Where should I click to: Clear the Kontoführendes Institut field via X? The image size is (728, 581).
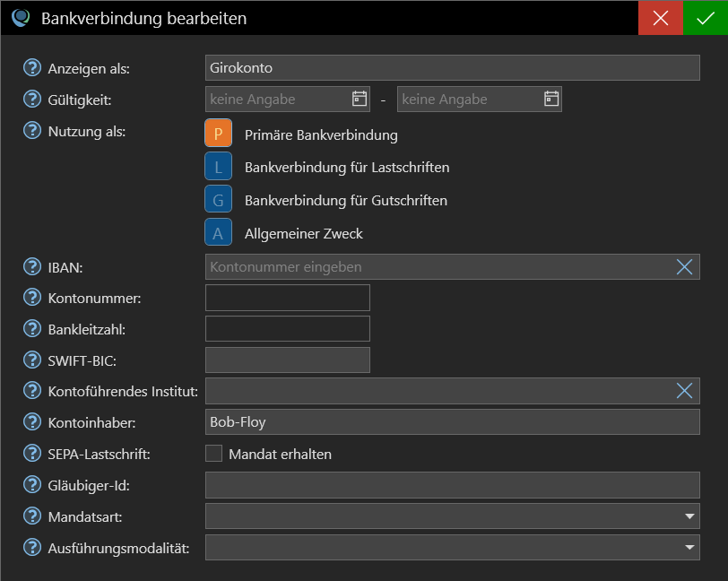(684, 391)
